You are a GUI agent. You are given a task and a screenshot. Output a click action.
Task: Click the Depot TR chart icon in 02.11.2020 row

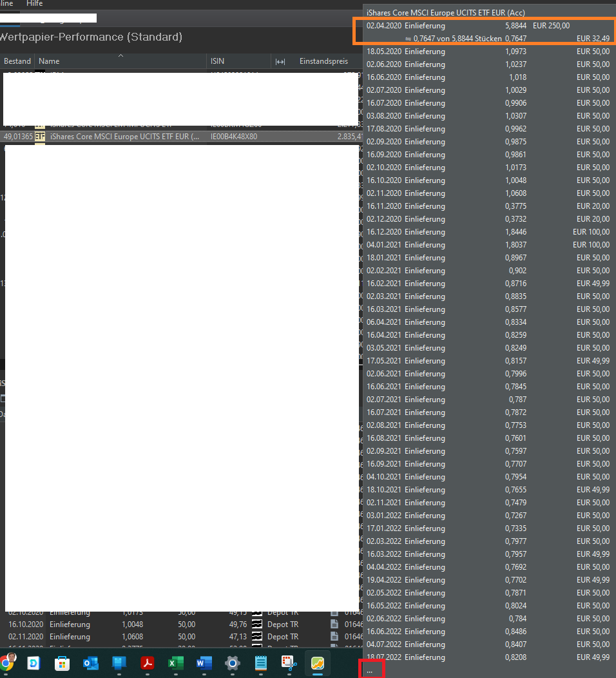[x=257, y=637]
